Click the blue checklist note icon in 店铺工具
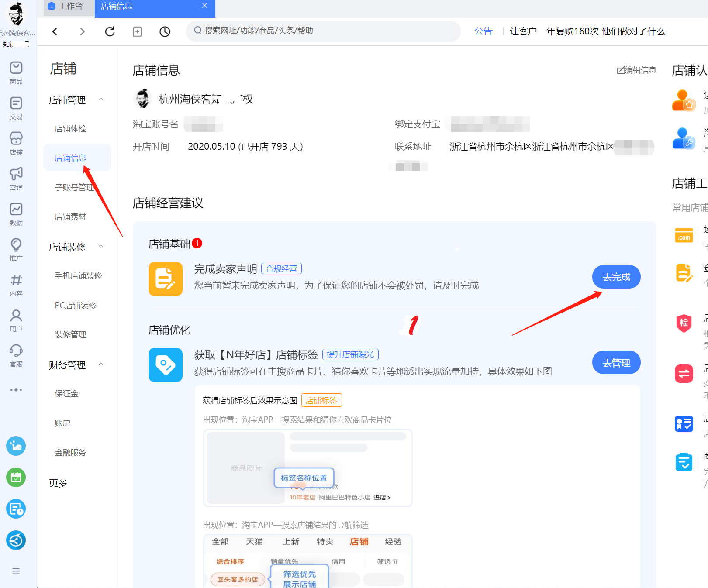 (x=684, y=462)
